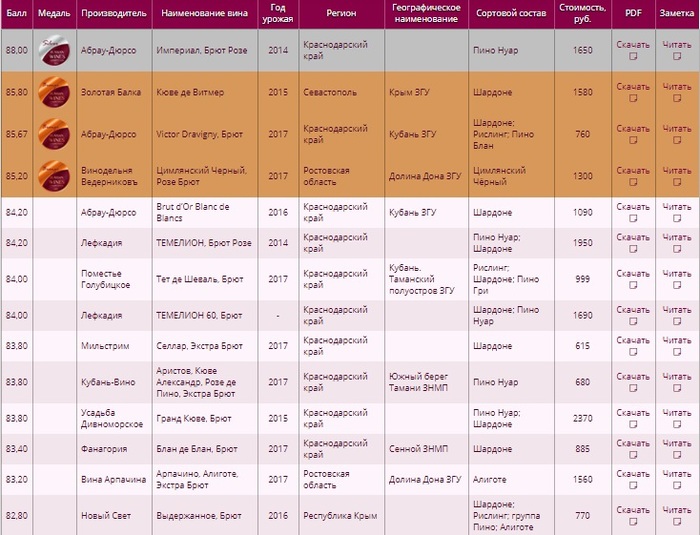Screen dimensions: 700x535
Task: Click the Год урожая column header
Action: [x=277, y=15]
